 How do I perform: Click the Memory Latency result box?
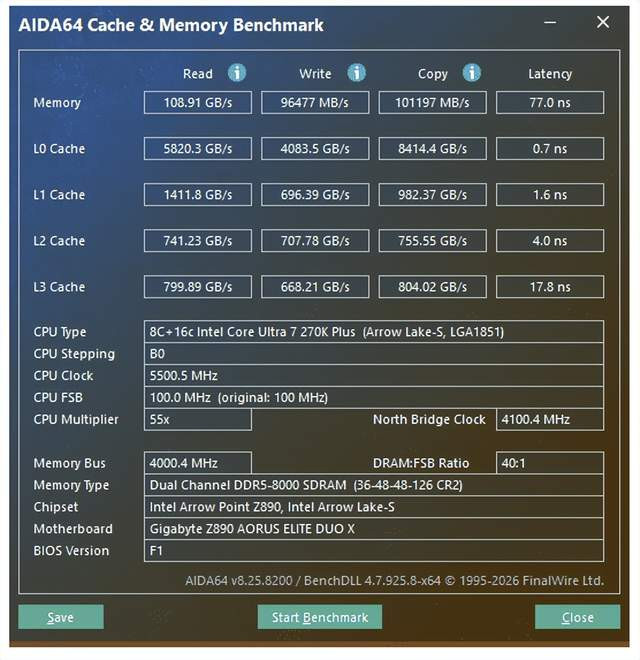[x=550, y=103]
